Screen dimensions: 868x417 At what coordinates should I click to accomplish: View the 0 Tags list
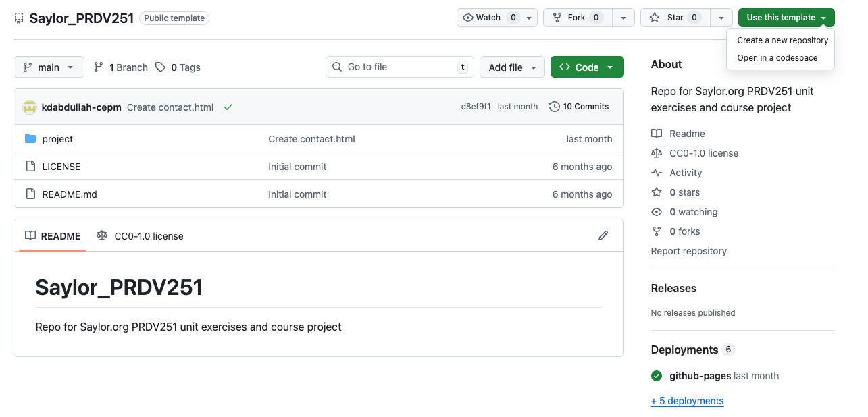178,67
